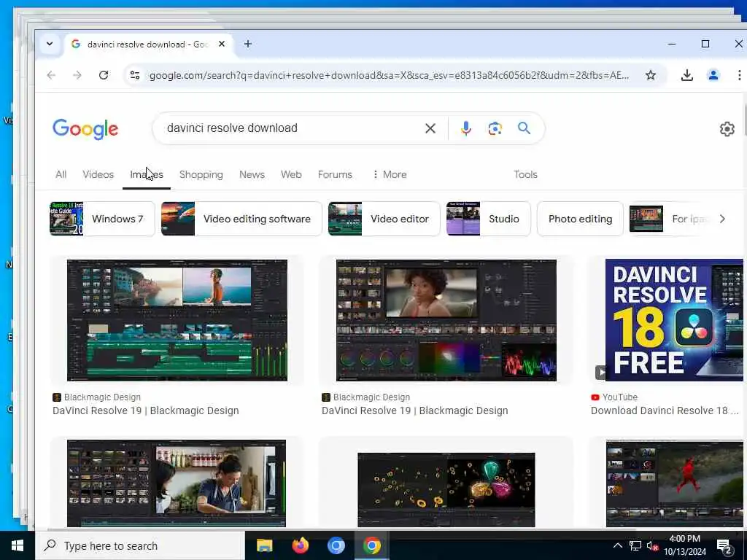Image resolution: width=747 pixels, height=560 pixels.
Task: Click the Chrome address bar URL
Action: [x=389, y=75]
